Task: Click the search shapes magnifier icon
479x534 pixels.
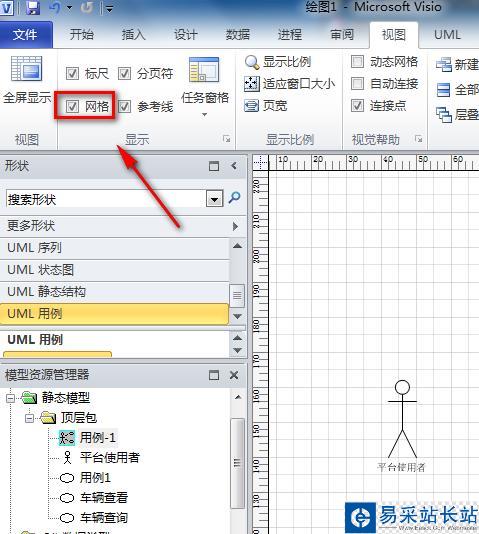Action: point(234,198)
